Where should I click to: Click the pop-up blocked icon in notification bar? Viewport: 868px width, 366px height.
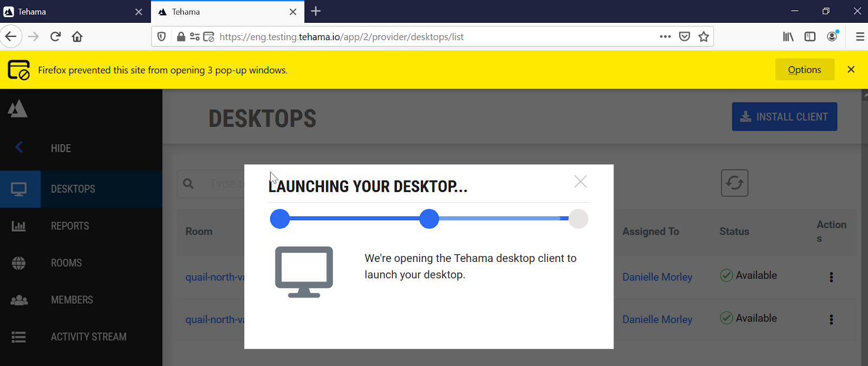[x=19, y=70]
